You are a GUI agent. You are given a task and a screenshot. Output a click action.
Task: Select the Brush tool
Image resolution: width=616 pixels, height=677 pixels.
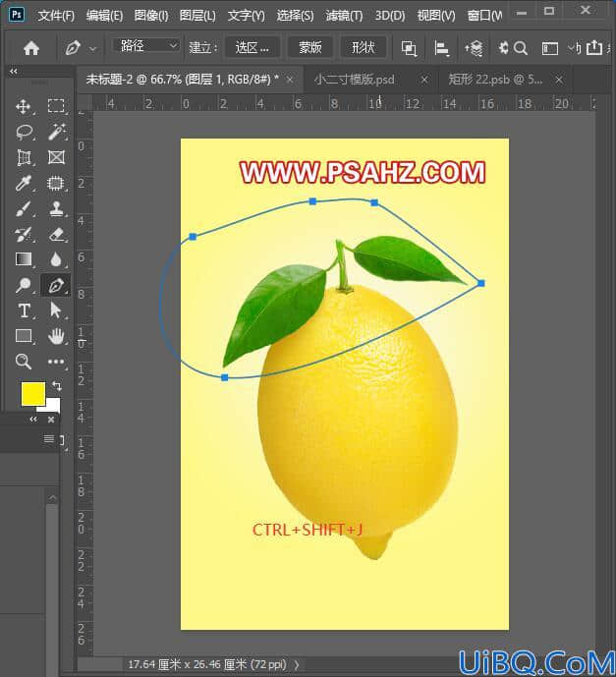(x=24, y=208)
